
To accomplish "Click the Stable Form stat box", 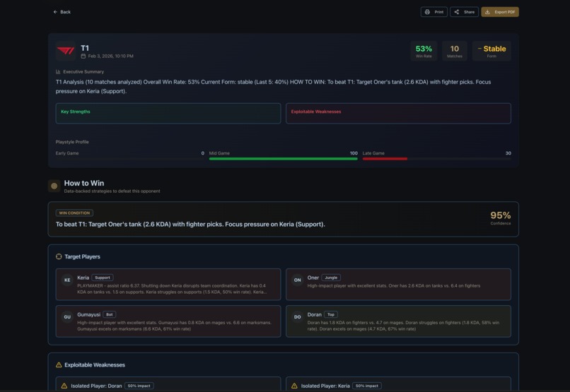I will tap(492, 51).
